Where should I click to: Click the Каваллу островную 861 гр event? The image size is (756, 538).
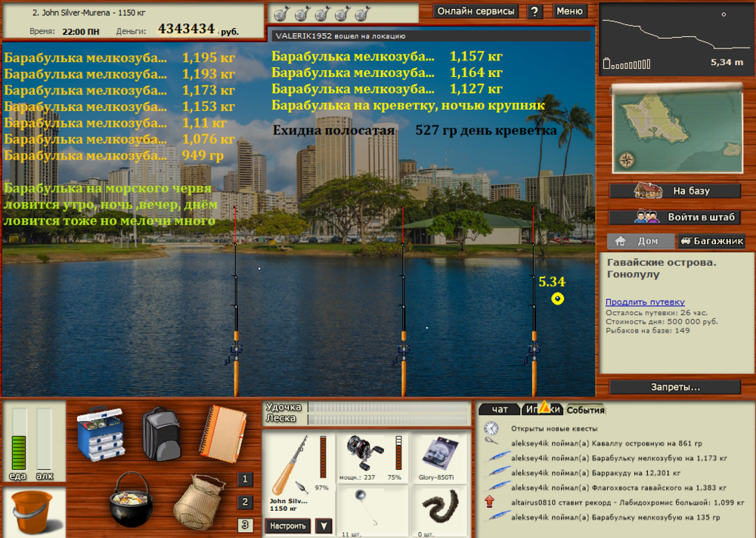coord(606,444)
